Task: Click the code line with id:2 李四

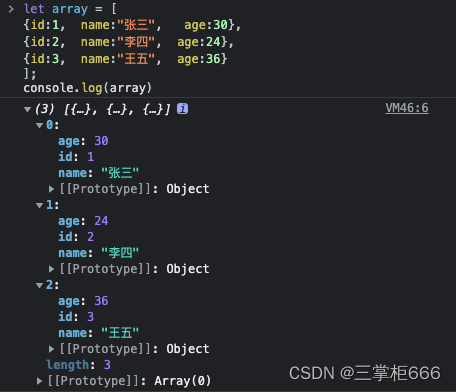Action: 128,42
